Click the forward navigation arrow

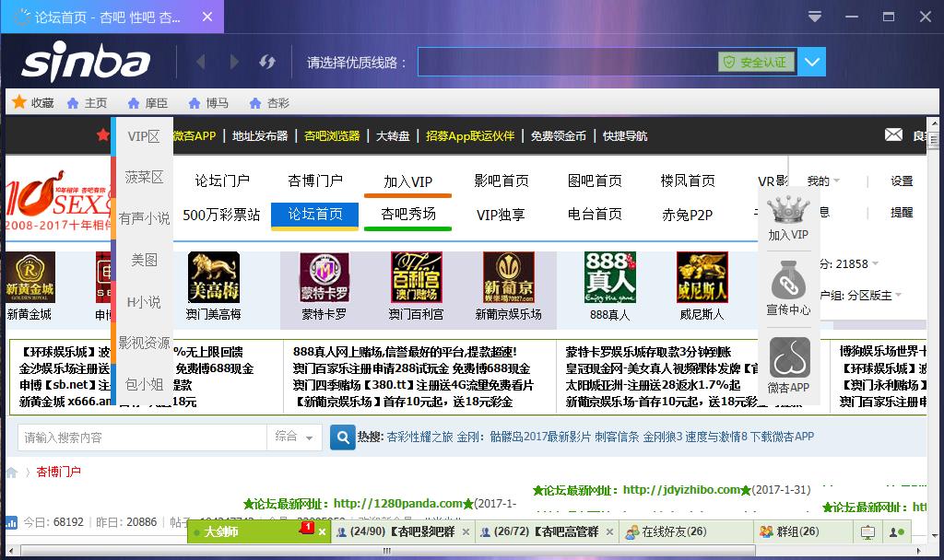[234, 62]
